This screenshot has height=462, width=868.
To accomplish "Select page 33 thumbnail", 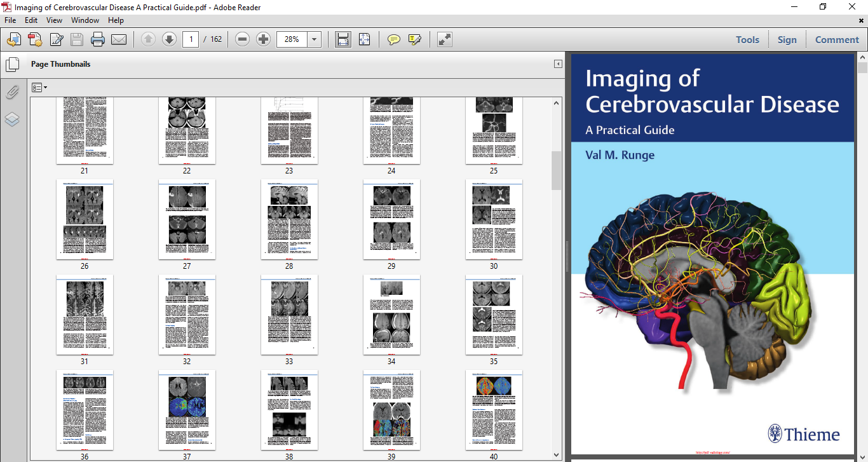I will (x=289, y=315).
